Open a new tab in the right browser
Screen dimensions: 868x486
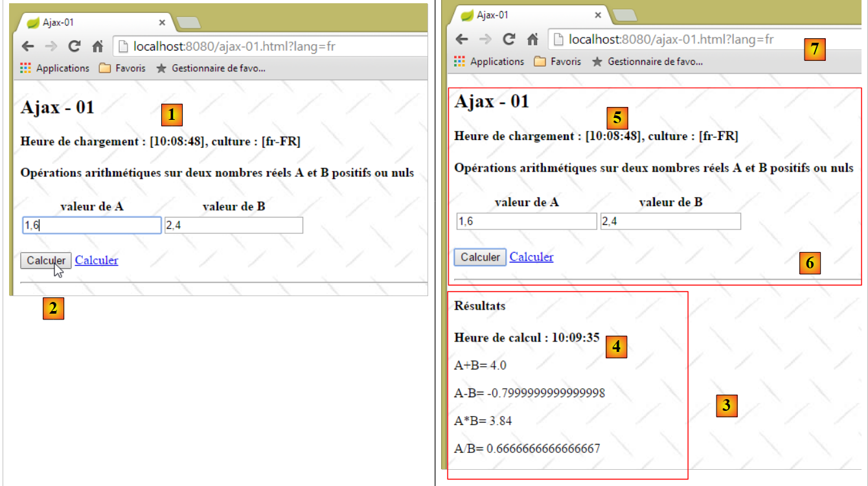625,15
